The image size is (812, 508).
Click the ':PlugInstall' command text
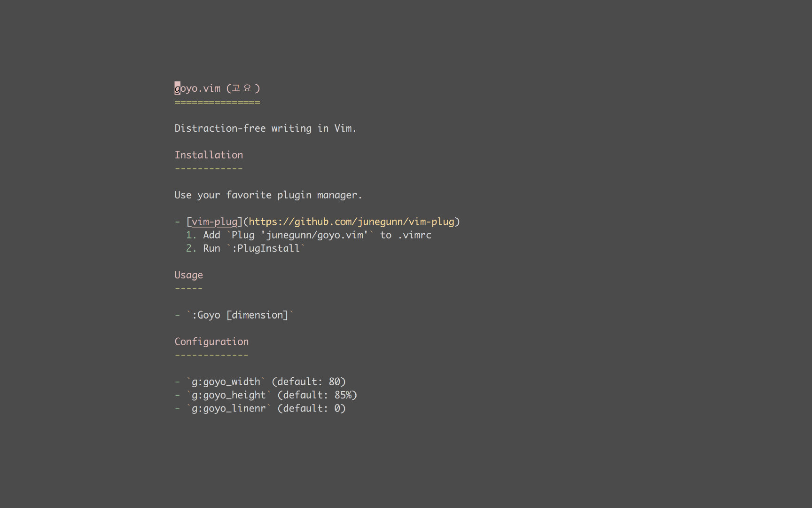coord(265,248)
